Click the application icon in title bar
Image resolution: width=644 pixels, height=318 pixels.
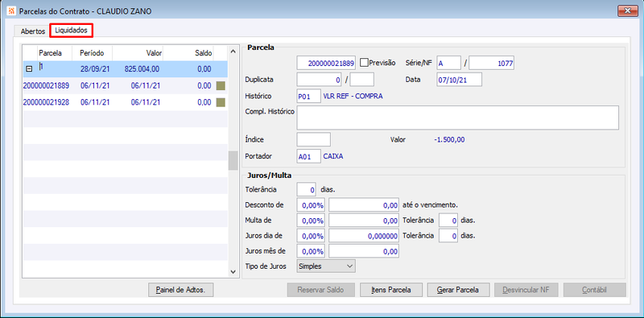coord(11,11)
